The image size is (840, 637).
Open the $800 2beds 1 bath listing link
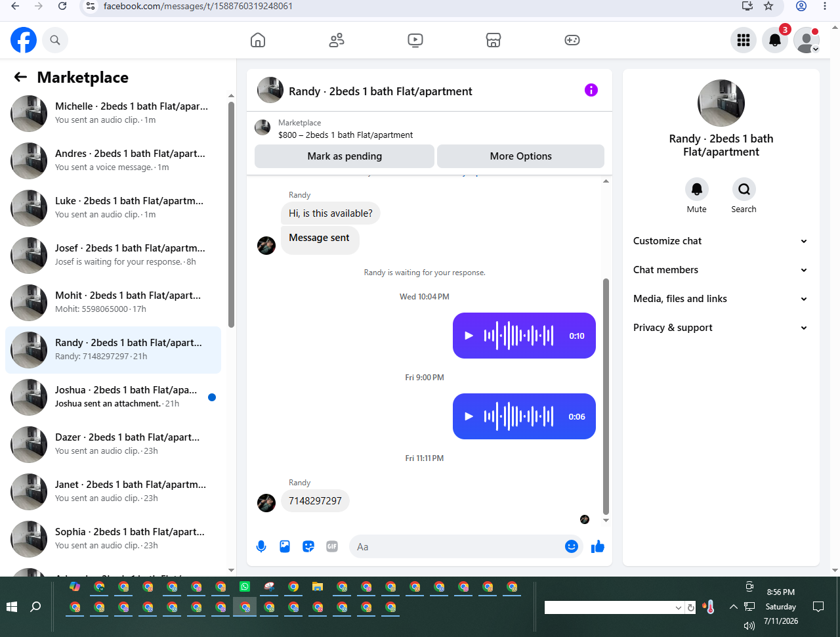pyautogui.click(x=345, y=135)
